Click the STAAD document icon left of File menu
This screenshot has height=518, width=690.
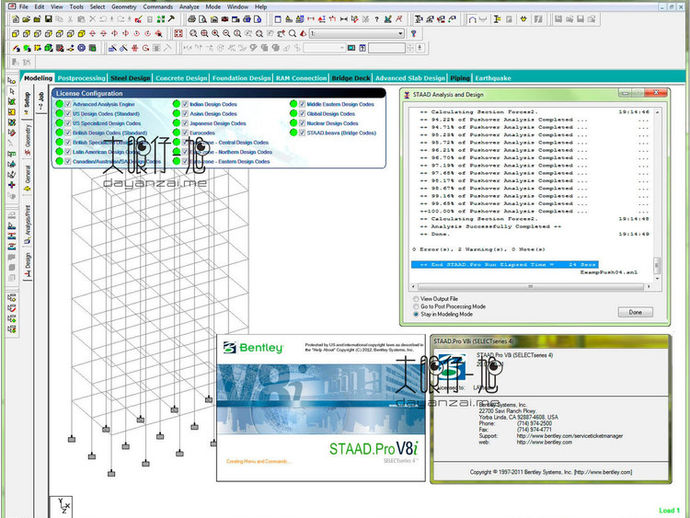tap(12, 7)
